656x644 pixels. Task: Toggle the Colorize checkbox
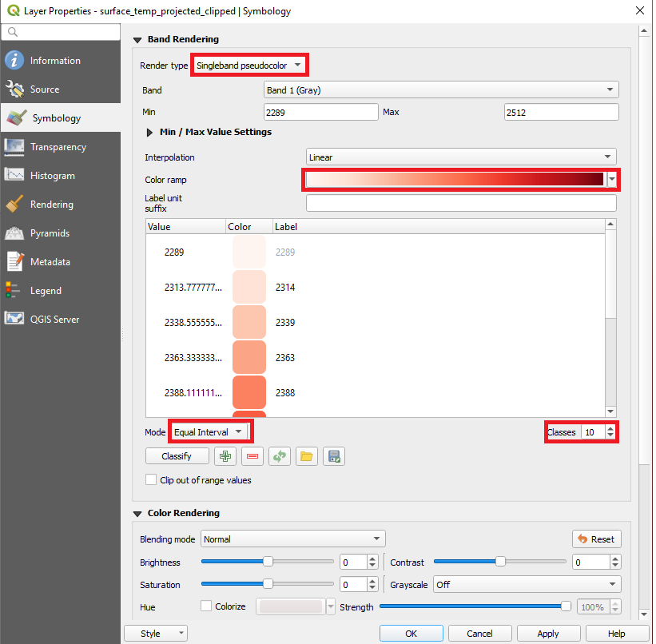point(206,606)
